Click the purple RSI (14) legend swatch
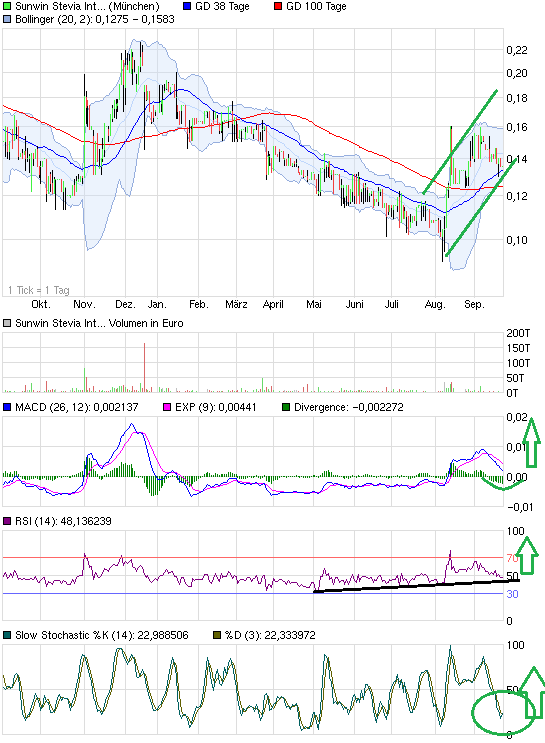The image size is (545, 743). pyautogui.click(x=7, y=521)
